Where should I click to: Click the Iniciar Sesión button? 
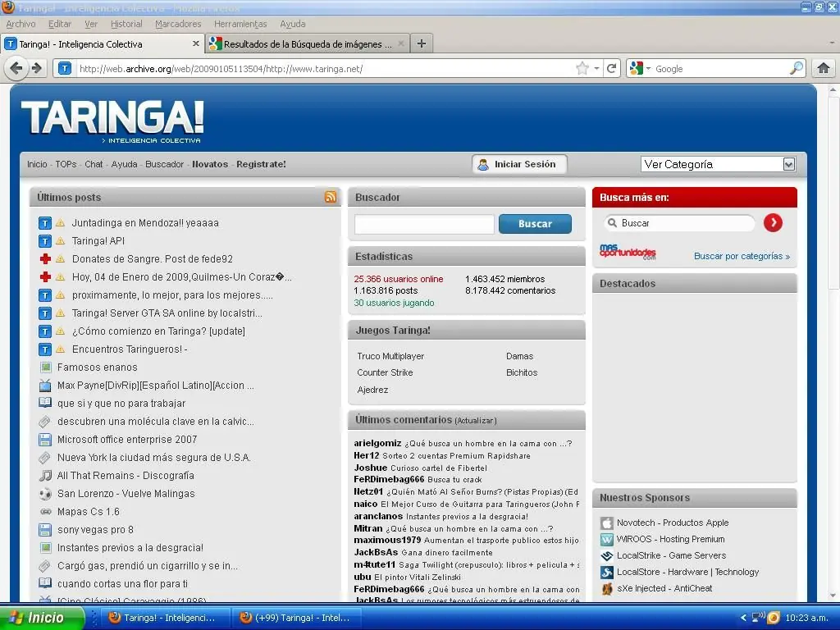coord(518,164)
